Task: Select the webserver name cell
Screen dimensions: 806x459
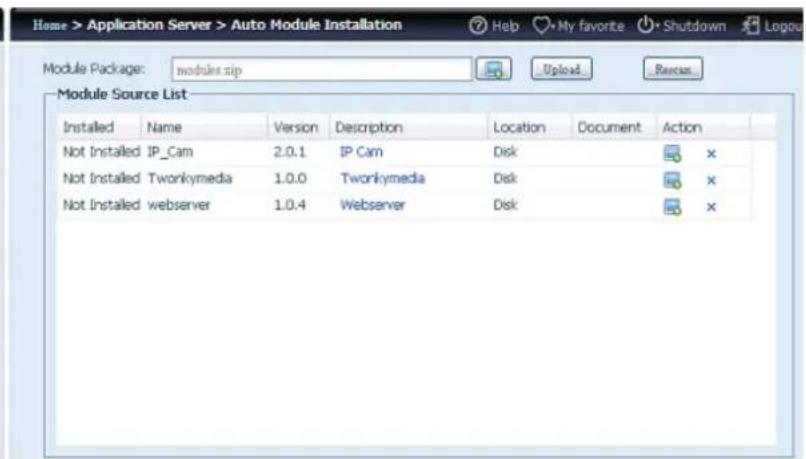Action: tap(179, 205)
